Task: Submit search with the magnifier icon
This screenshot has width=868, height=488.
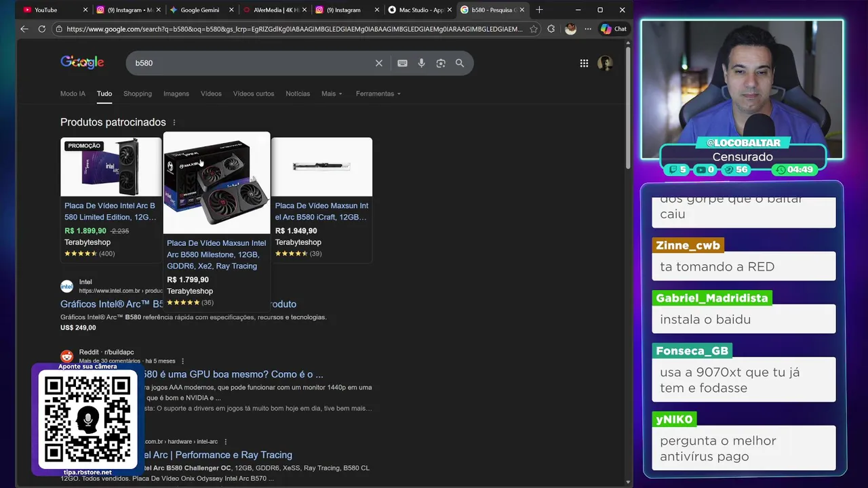Action: coord(460,63)
